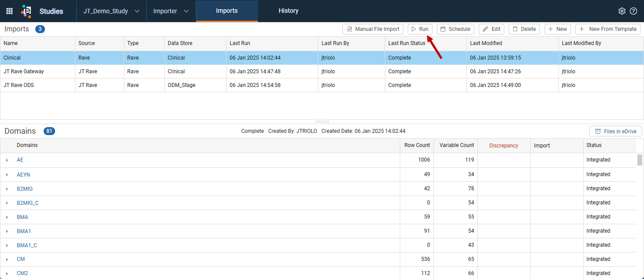644x279 pixels.
Task: Open the AEYN domain link
Action: (x=23, y=175)
